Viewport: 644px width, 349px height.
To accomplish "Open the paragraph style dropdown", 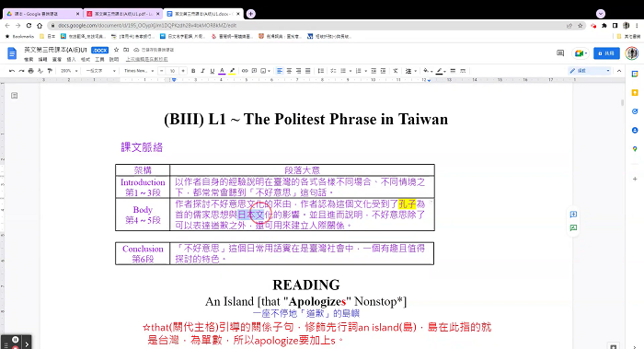I will click(x=100, y=71).
